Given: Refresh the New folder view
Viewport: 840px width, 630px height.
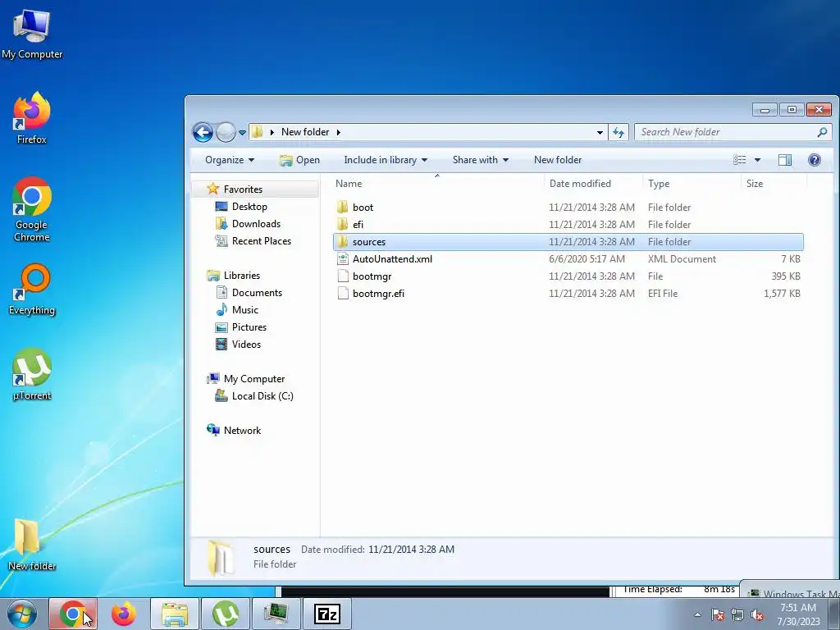Looking at the screenshot, I should pyautogui.click(x=619, y=132).
